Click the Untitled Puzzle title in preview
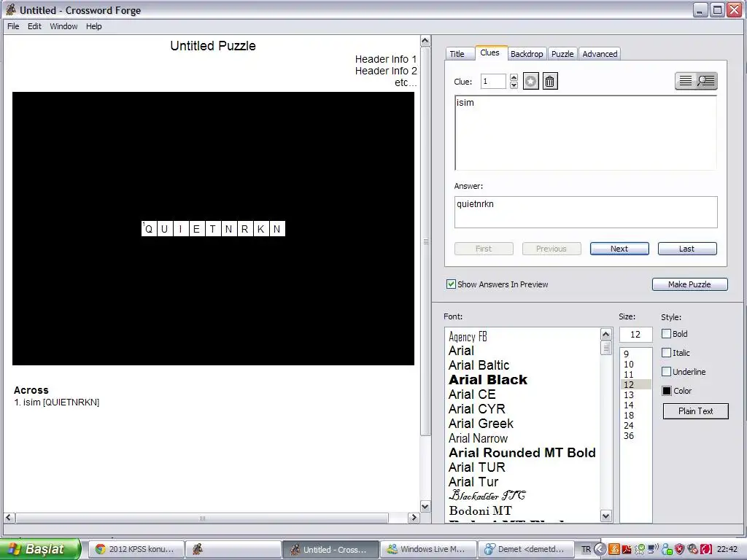 coord(213,46)
